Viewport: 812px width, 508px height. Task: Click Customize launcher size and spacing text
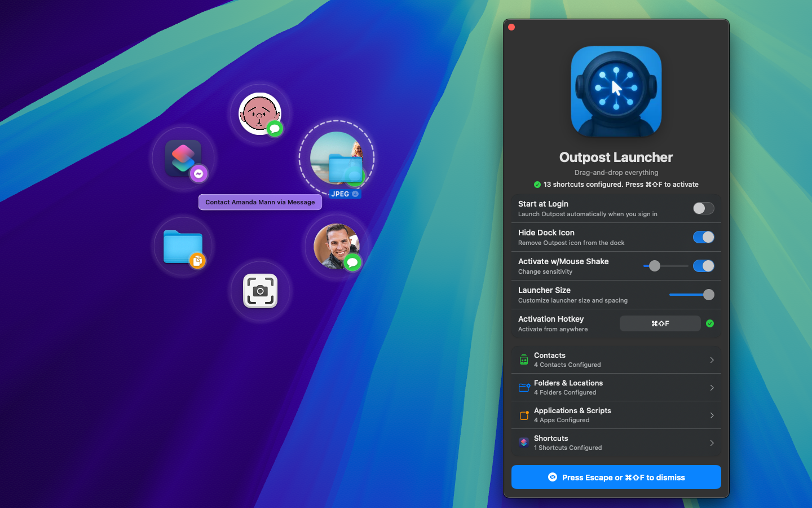(573, 300)
